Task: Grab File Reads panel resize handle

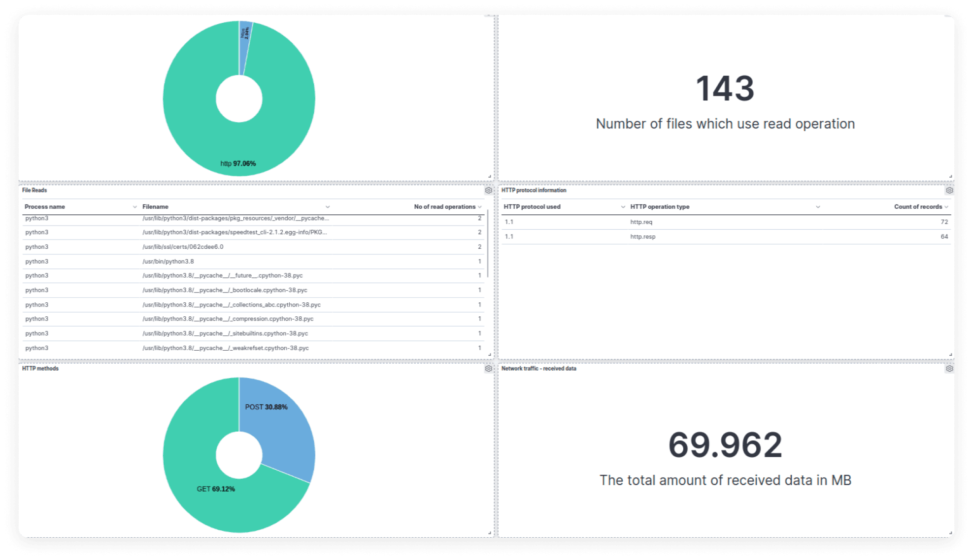Action: pos(489,355)
